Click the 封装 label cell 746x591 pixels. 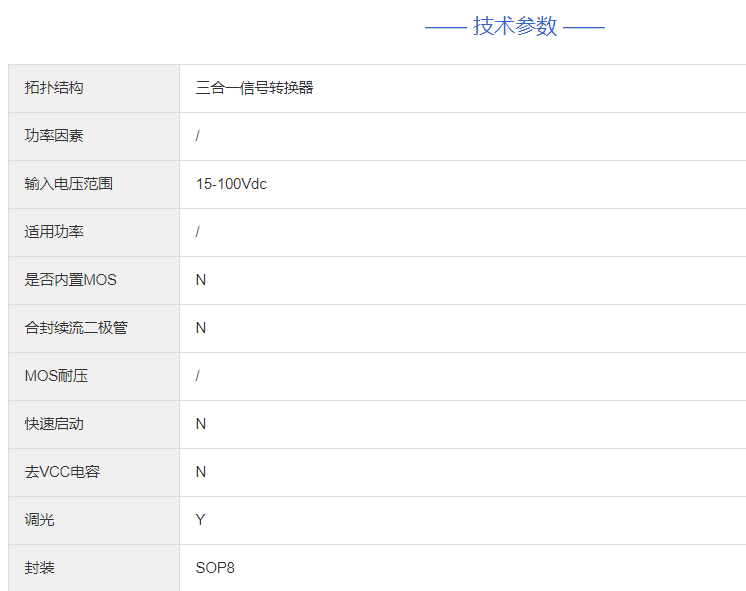point(39,568)
